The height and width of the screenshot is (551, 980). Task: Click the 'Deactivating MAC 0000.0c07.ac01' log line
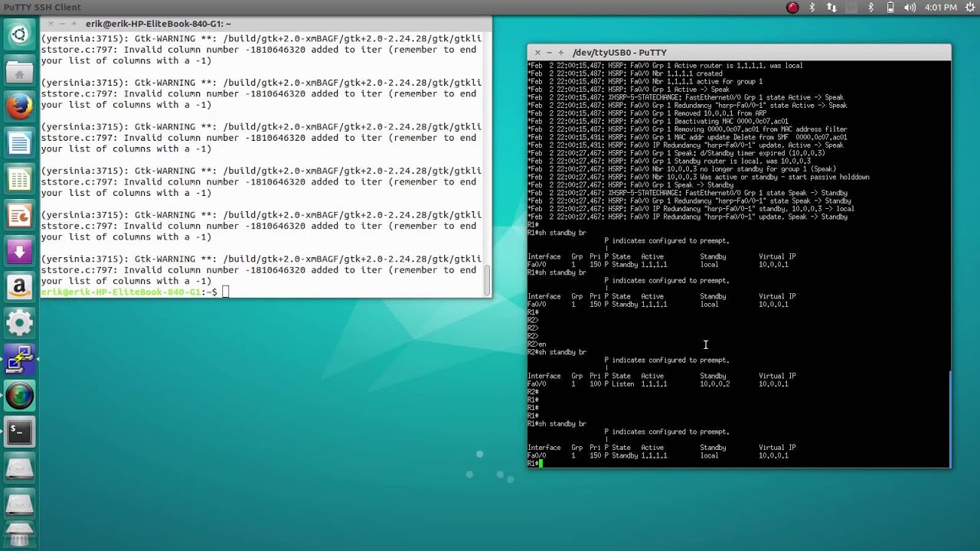[x=658, y=121]
